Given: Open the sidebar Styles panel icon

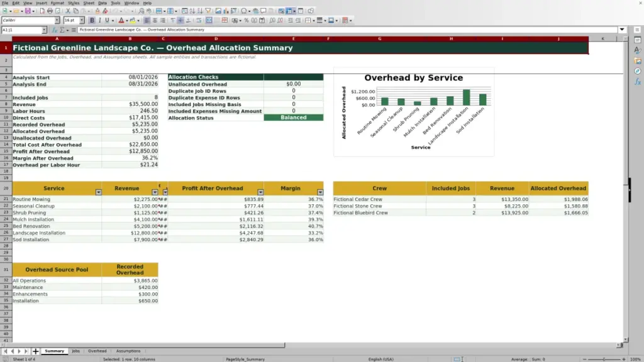Looking at the screenshot, I should (x=638, y=50).
